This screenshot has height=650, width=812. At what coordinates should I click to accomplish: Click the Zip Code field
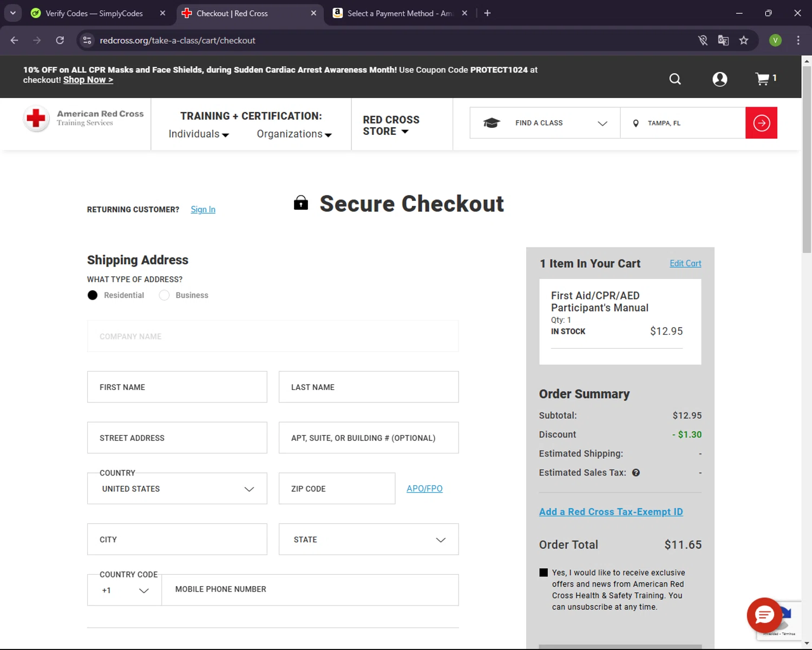point(337,489)
